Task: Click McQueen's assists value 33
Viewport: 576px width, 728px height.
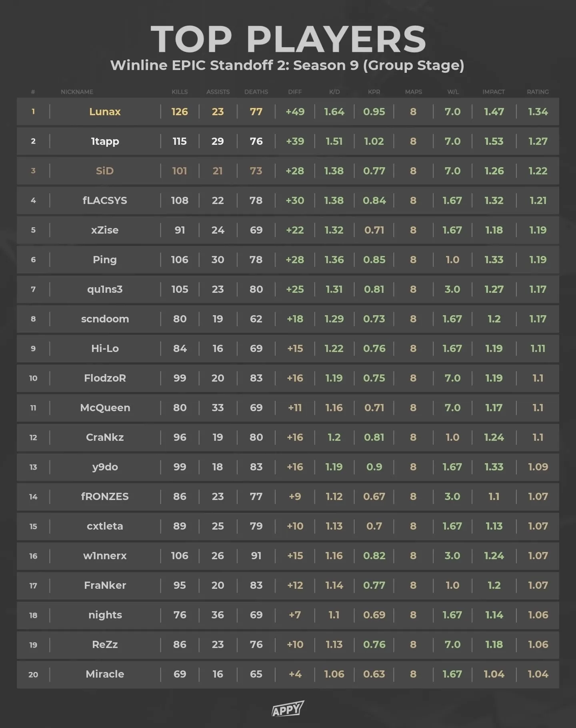Action: pyautogui.click(x=218, y=408)
